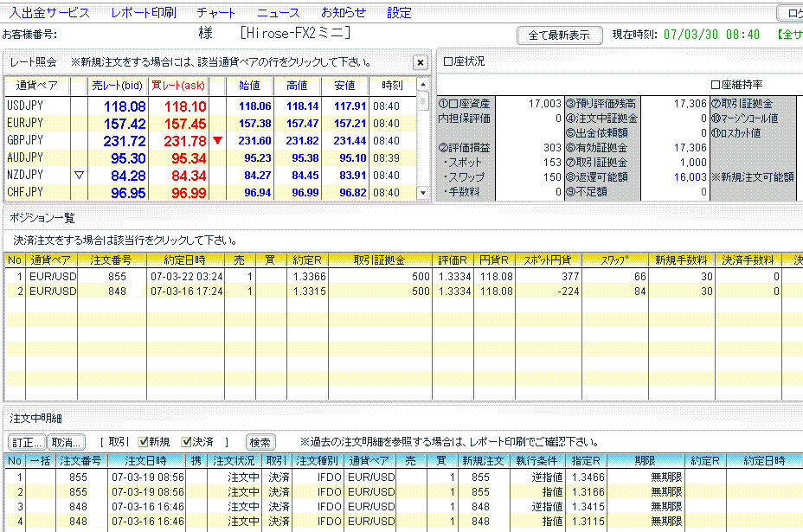Viewport: 803px width, 532px height.
Task: Select the CHFJPY currency pair row
Action: (x=210, y=193)
